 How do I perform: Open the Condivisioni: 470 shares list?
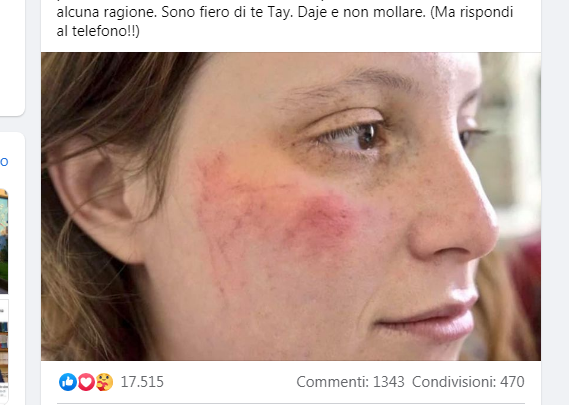click(x=468, y=382)
